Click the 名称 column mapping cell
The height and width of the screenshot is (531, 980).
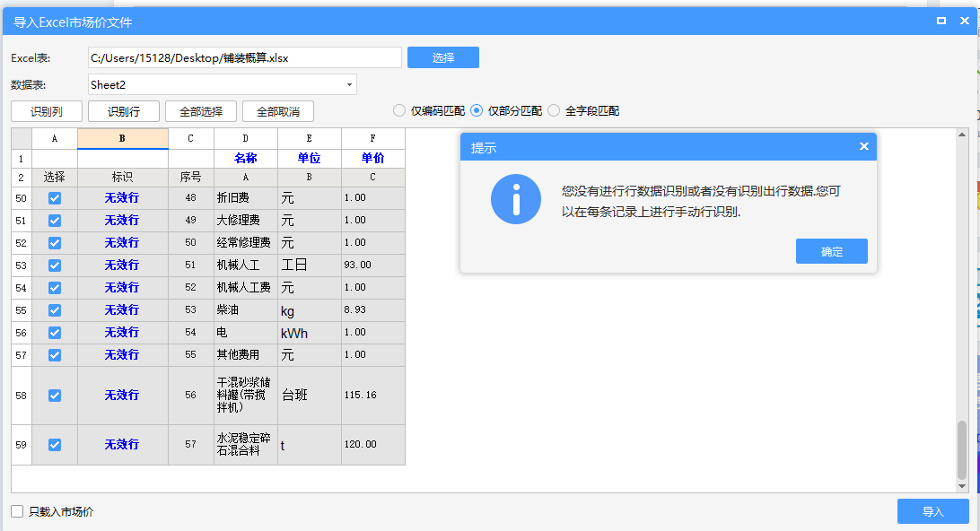point(246,158)
